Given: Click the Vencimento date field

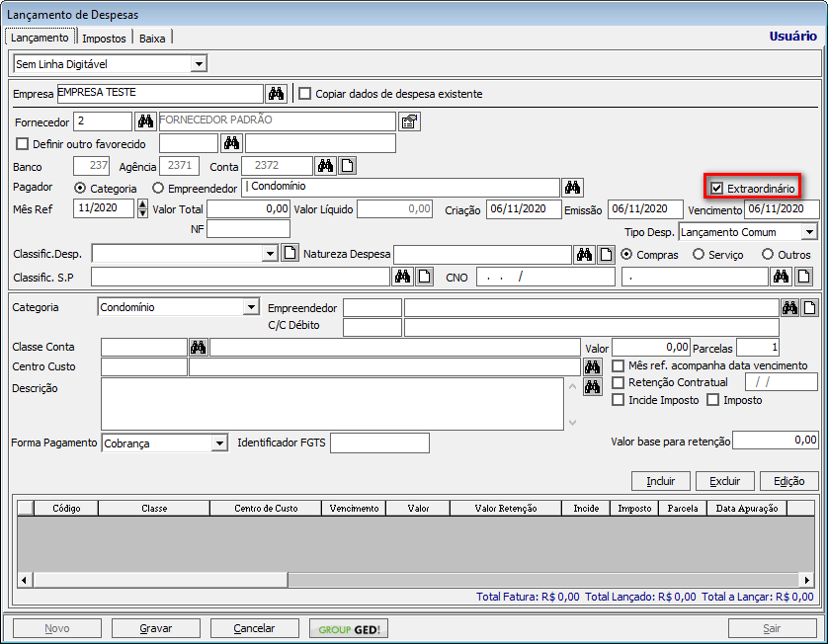Looking at the screenshot, I should pyautogui.click(x=782, y=209).
